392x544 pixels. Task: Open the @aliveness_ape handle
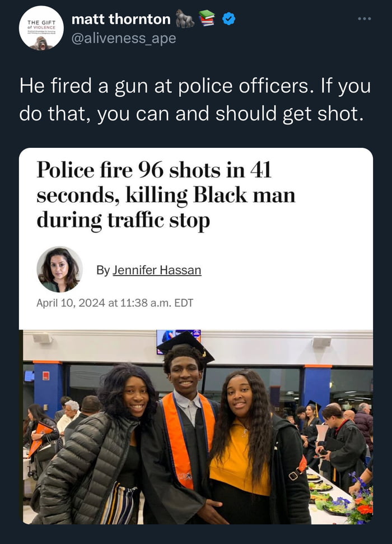point(124,38)
